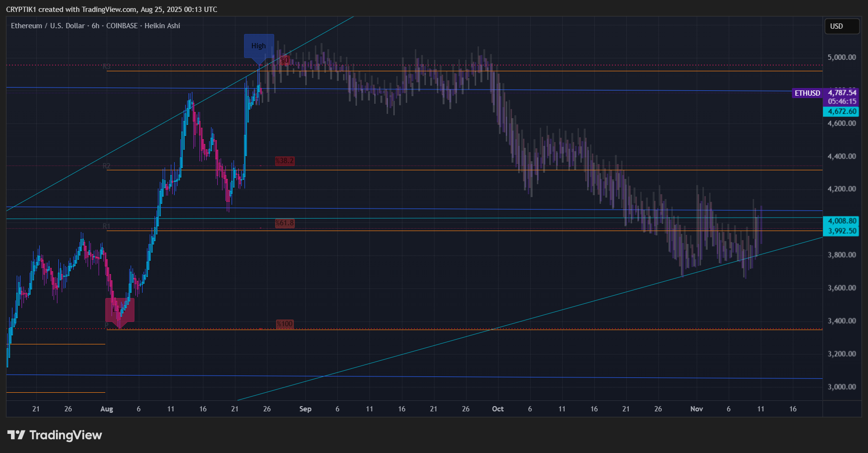Click the 3,600.00 price axis label
This screenshot has height=453, width=868.
point(842,288)
